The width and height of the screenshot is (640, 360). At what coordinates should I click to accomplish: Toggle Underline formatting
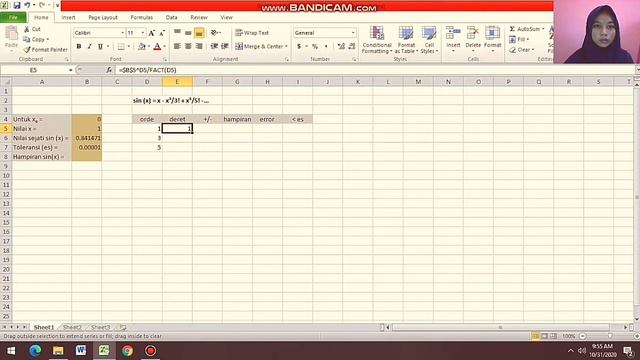tap(100, 47)
